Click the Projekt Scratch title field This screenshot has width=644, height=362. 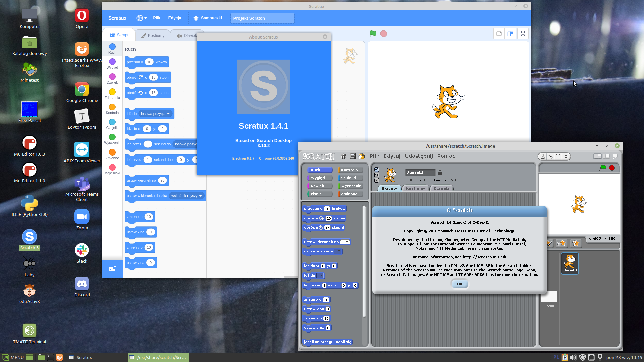(x=263, y=18)
